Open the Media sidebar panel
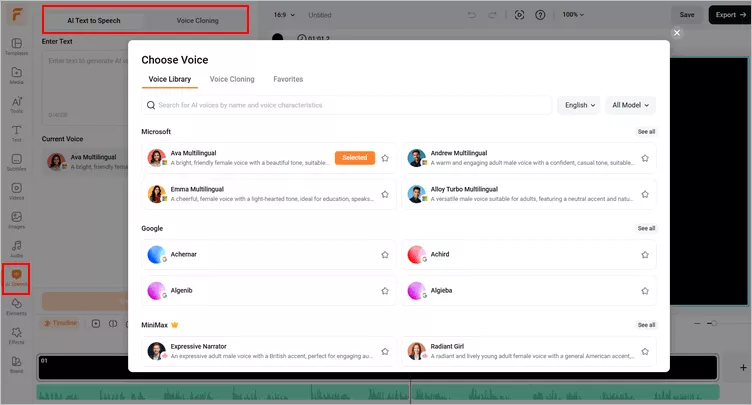This screenshot has width=752, height=405. tap(16, 74)
